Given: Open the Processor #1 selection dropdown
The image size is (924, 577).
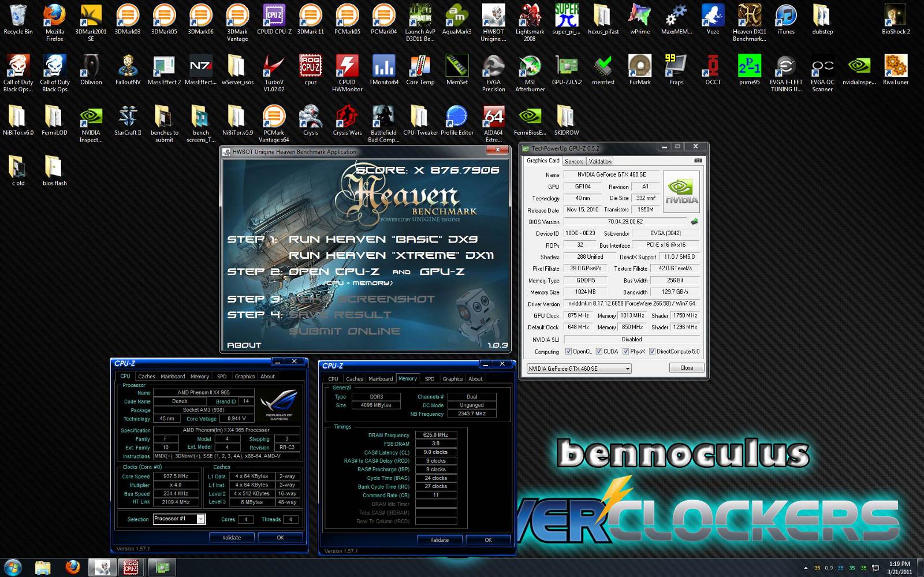Looking at the screenshot, I should (179, 519).
